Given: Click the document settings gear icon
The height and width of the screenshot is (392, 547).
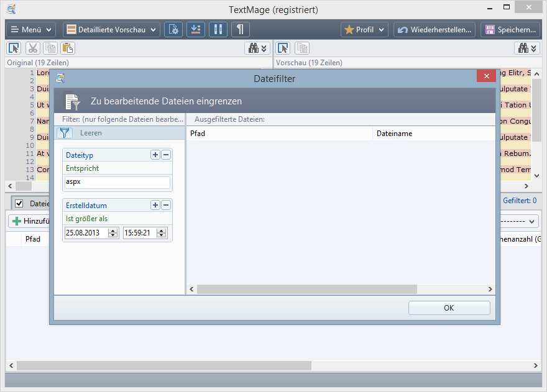Looking at the screenshot, I should click(x=173, y=30).
